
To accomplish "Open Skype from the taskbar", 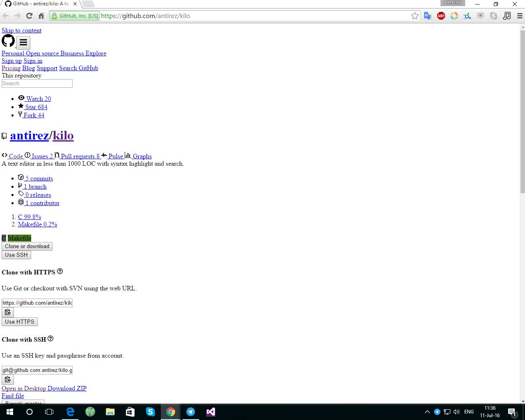I will 151,412.
